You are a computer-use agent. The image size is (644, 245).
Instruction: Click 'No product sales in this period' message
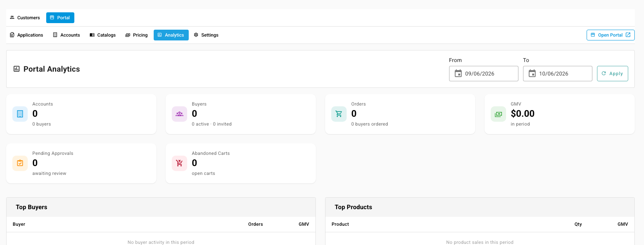pyautogui.click(x=480, y=242)
